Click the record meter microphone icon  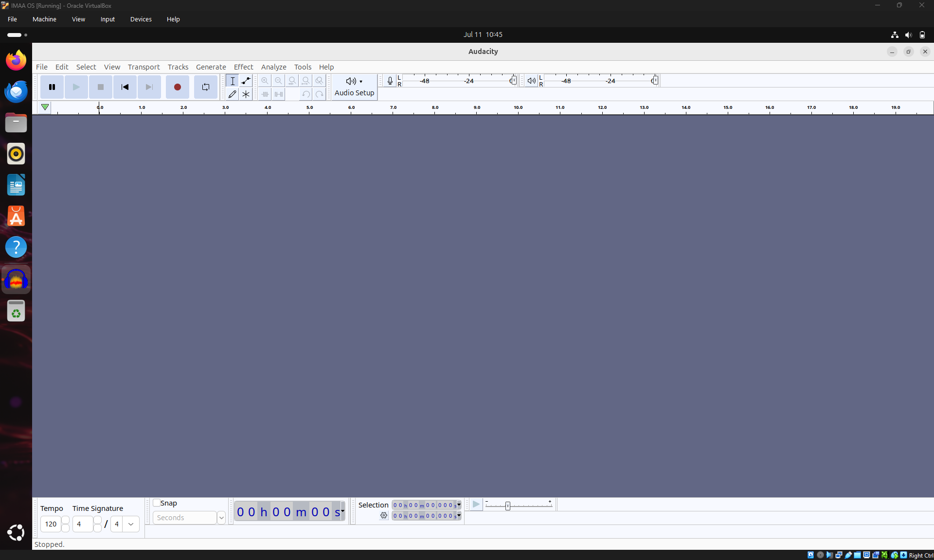click(x=390, y=81)
